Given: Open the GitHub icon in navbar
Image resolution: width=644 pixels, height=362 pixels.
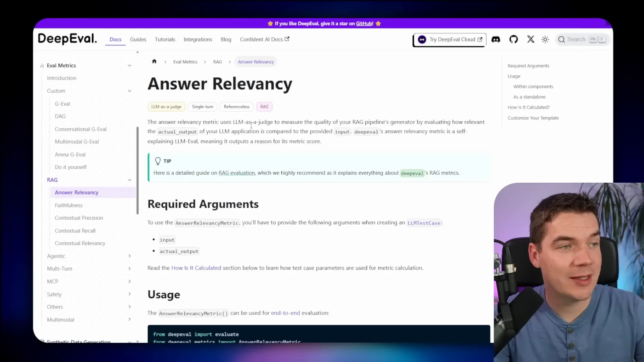Looking at the screenshot, I should [x=514, y=40].
